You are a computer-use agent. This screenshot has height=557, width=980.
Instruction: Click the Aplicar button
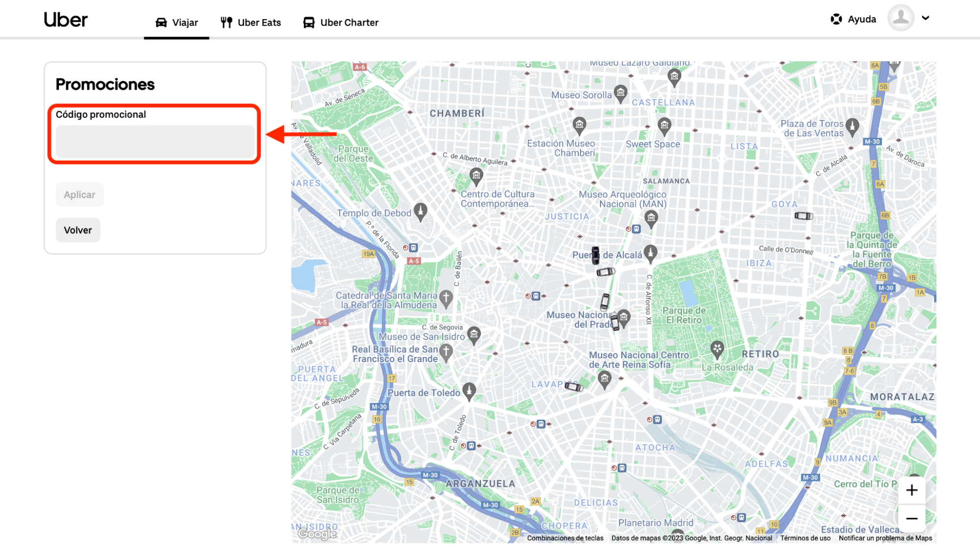coord(79,195)
